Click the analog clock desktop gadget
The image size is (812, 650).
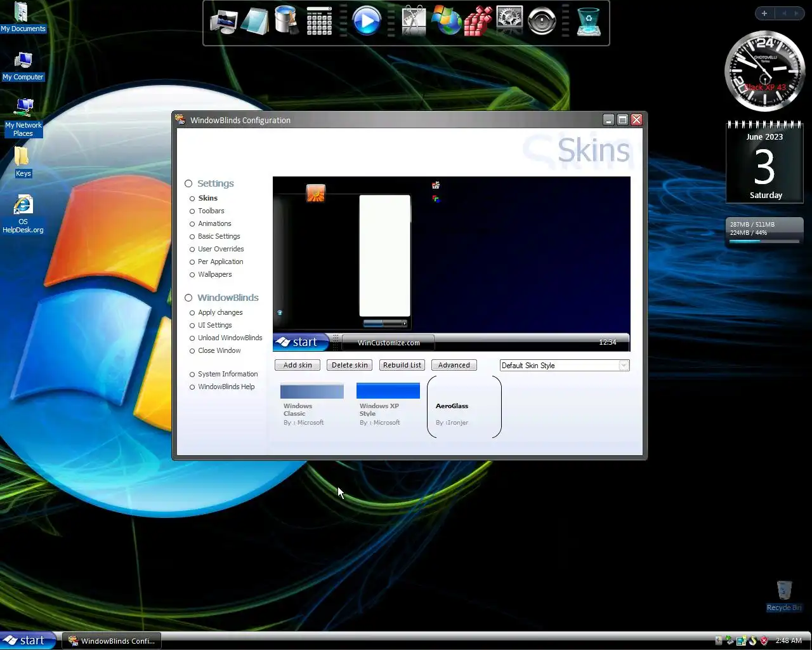click(x=764, y=72)
